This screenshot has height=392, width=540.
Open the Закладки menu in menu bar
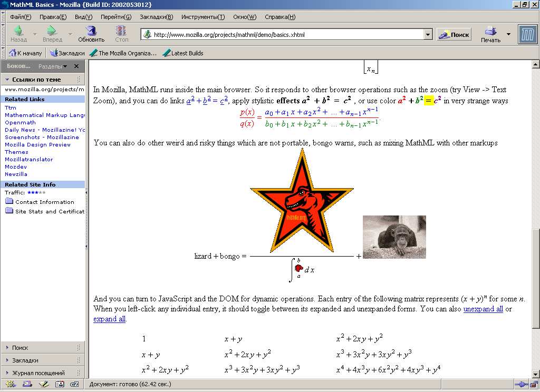point(156,17)
